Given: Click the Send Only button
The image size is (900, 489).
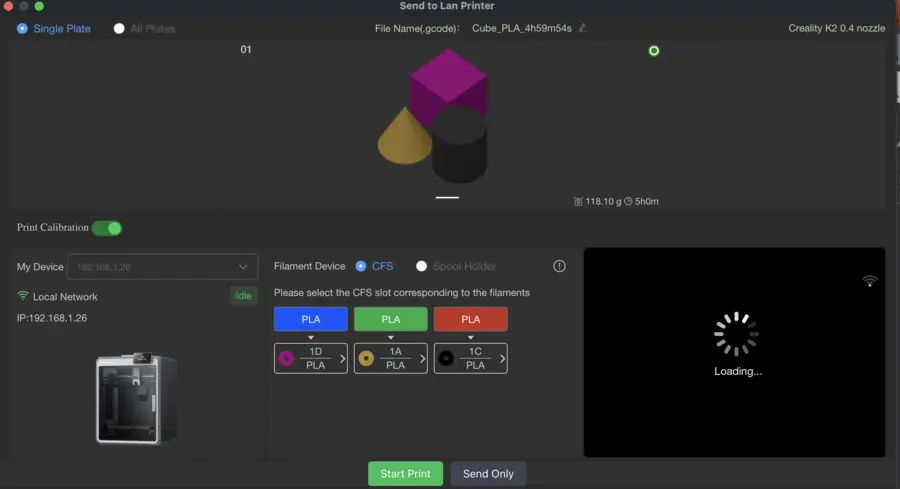Looking at the screenshot, I should (x=488, y=474).
